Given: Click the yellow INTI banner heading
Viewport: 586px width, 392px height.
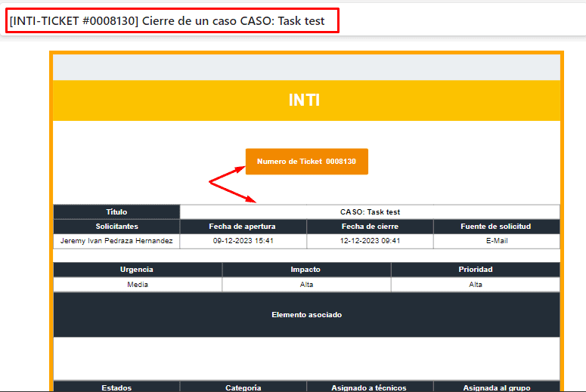Looking at the screenshot, I should click(304, 100).
